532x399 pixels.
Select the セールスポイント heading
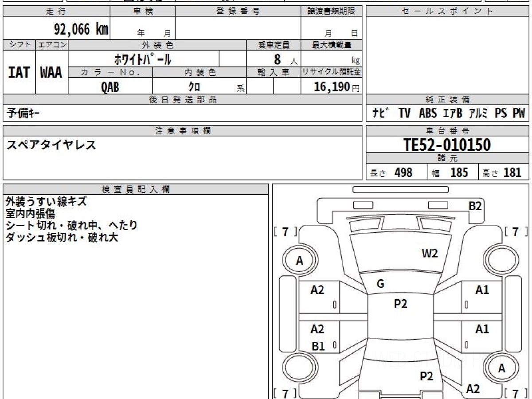point(448,12)
